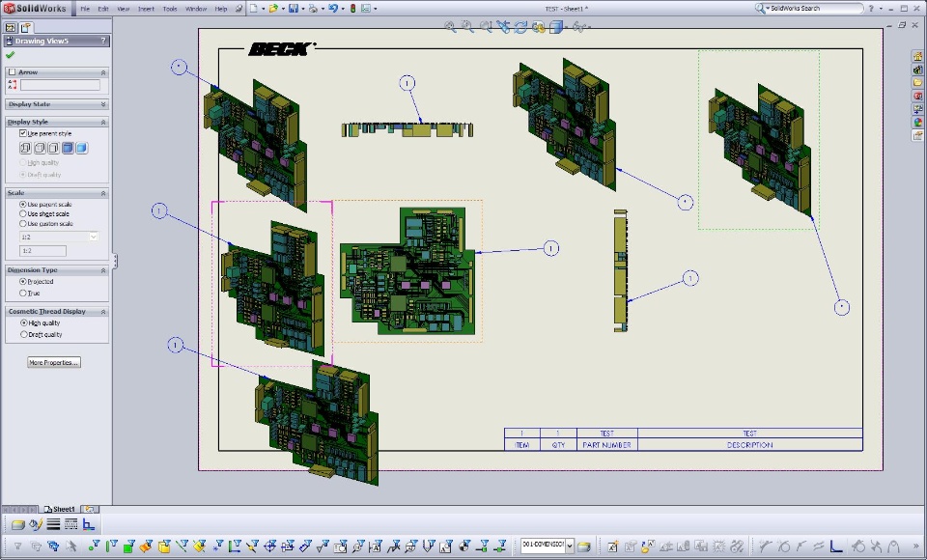
Task: Select True dimension type
Action: pyautogui.click(x=23, y=294)
